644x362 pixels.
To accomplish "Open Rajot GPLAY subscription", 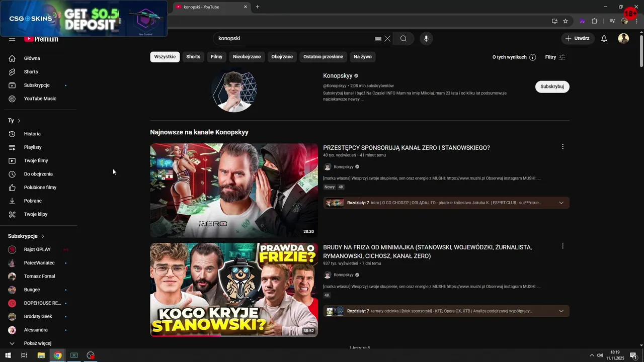I will [x=40, y=249].
